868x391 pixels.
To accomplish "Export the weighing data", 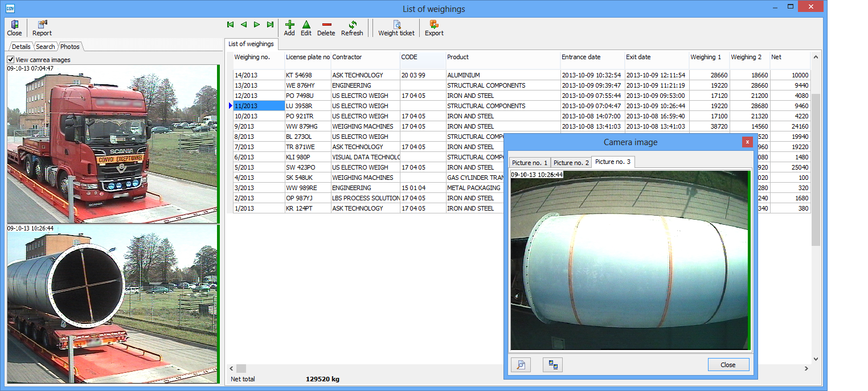I will click(434, 27).
